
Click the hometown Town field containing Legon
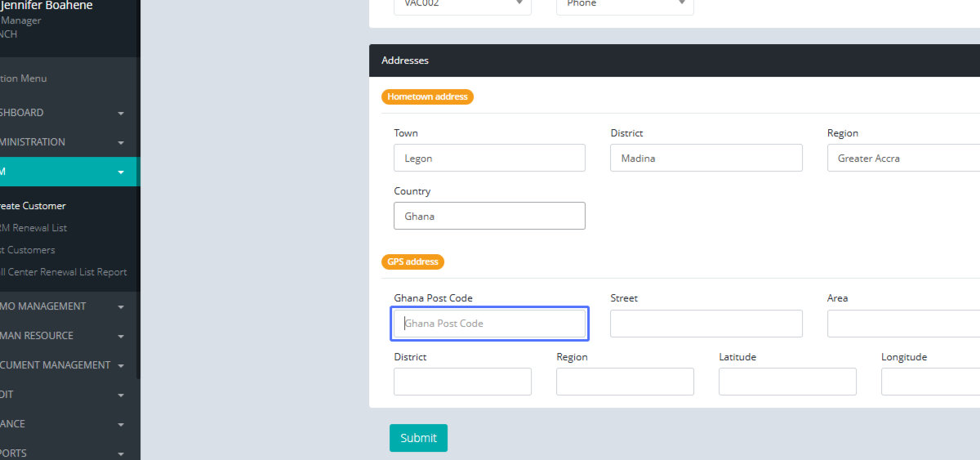489,159
